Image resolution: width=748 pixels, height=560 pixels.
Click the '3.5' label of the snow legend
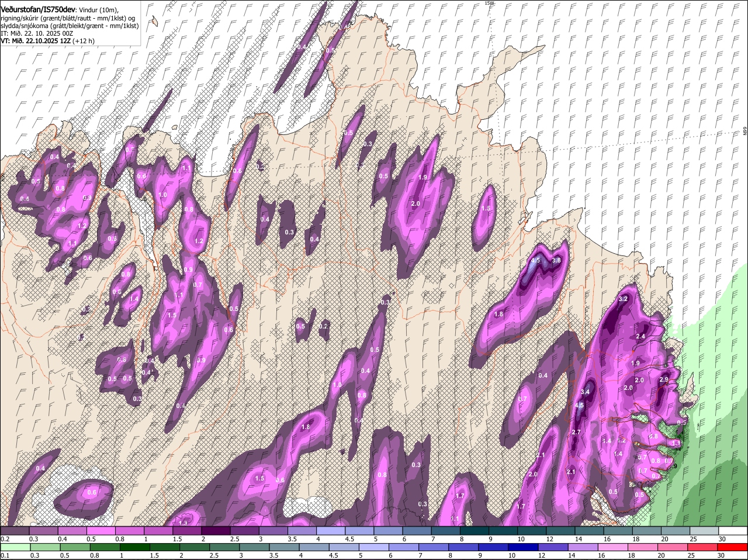pos(292,538)
